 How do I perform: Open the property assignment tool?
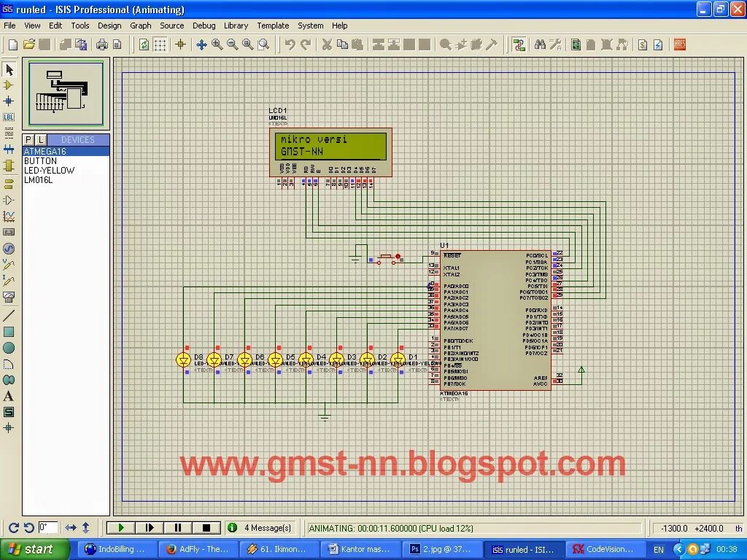tap(555, 44)
